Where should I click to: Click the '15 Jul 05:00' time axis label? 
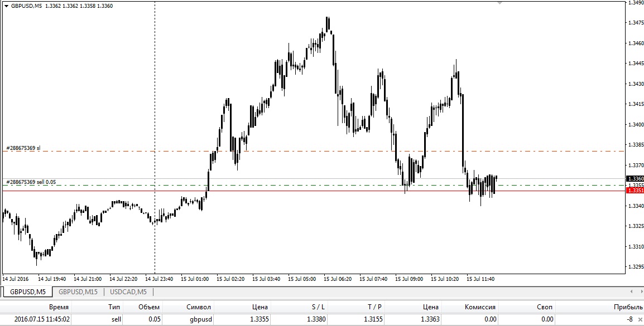point(302,279)
